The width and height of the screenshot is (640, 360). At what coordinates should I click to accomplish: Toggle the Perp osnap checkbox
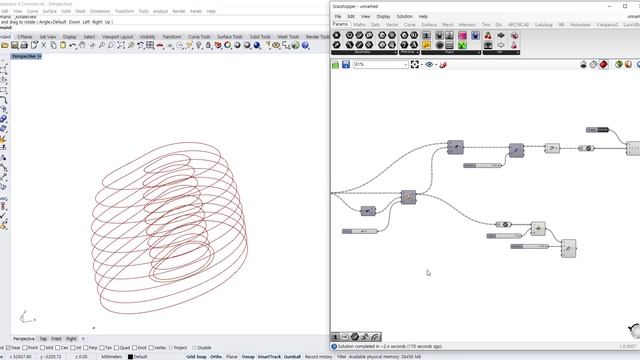pyautogui.click(x=85, y=348)
